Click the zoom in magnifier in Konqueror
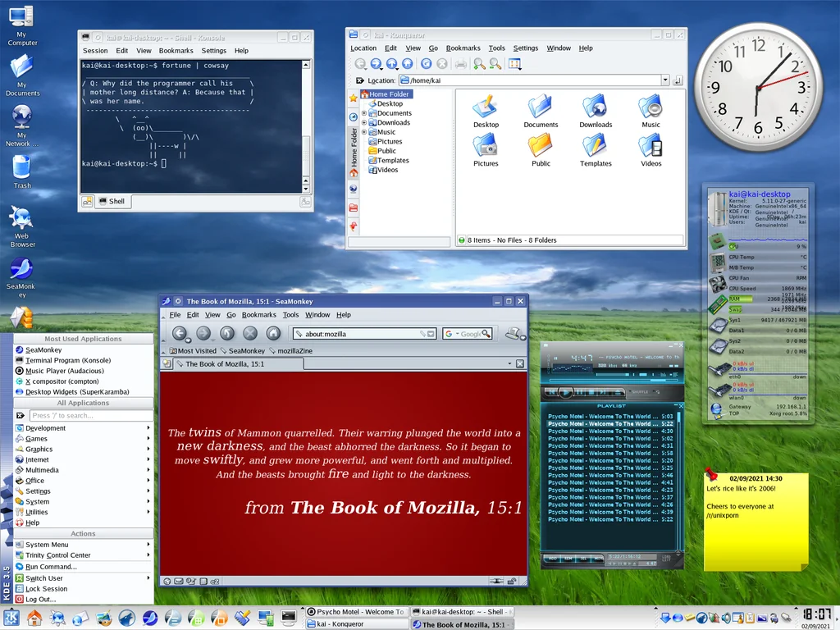 click(x=479, y=64)
